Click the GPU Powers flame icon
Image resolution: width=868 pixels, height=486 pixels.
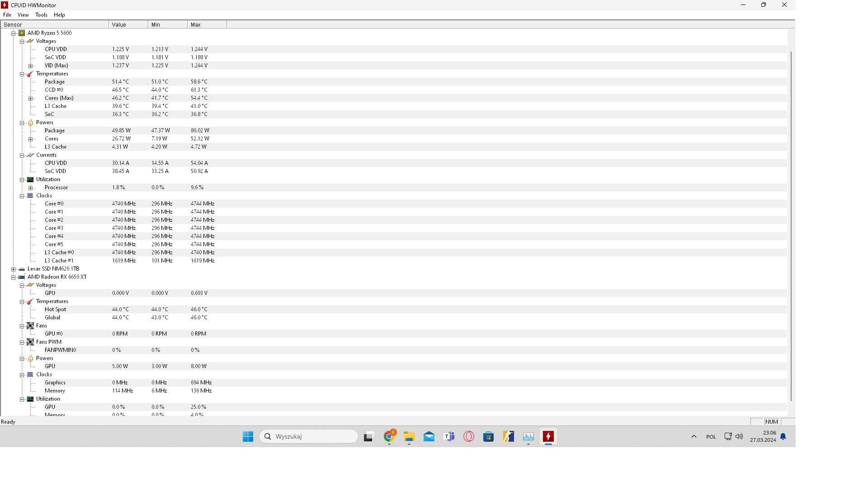[x=30, y=358]
